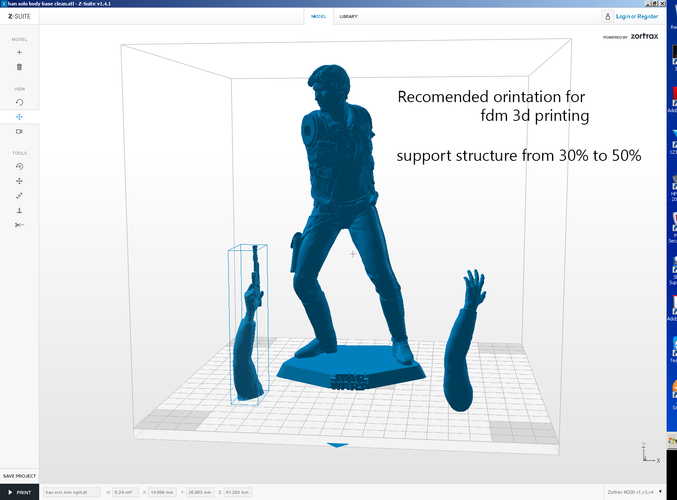Activate the place-on-platform tool icon
Viewport: 677px width, 500px height.
[19, 211]
